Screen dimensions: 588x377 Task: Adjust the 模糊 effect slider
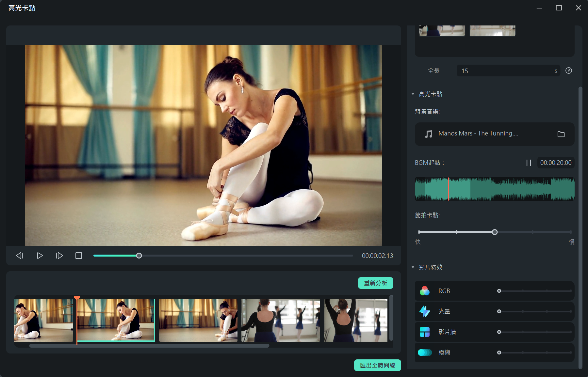pyautogui.click(x=535, y=353)
